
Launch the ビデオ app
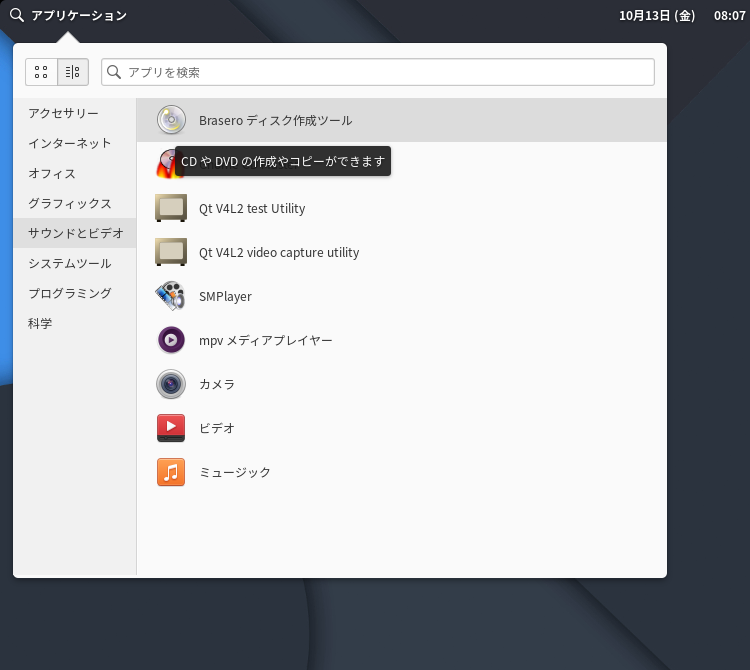[401, 428]
